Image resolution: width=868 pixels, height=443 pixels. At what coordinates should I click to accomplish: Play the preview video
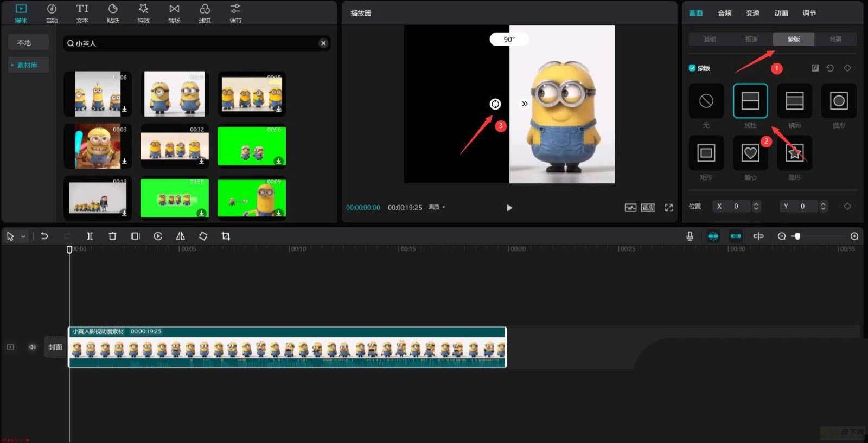509,208
